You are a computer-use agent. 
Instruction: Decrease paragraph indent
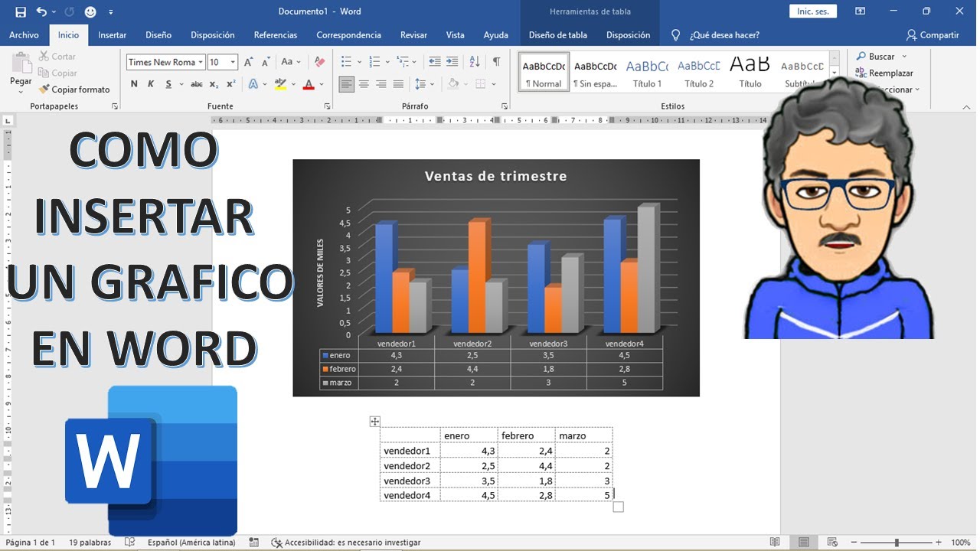pyautogui.click(x=435, y=62)
